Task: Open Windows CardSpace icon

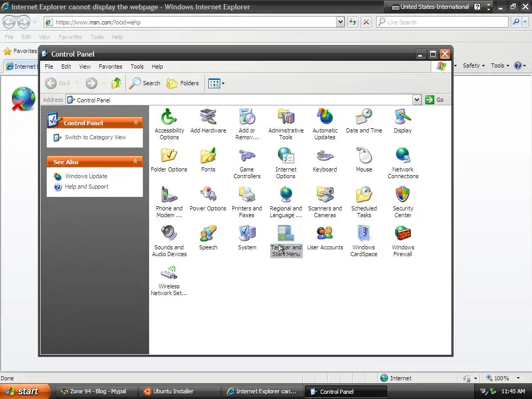Action: point(364,241)
